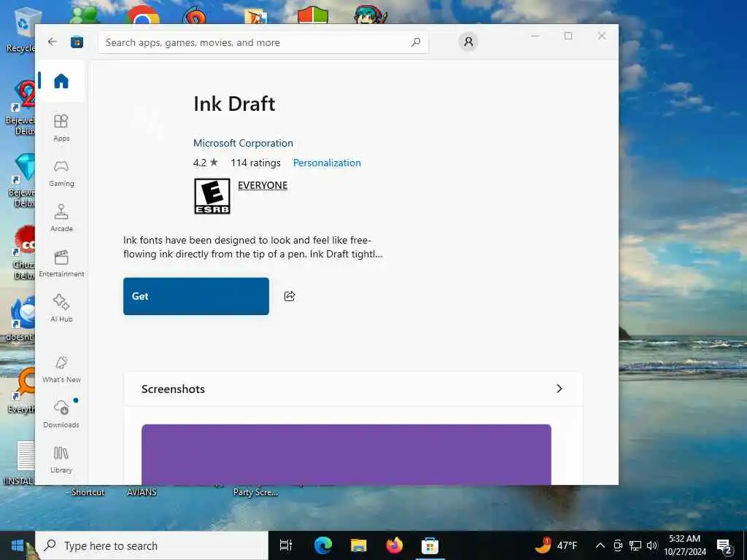Go back with the Store back arrow
The image size is (747, 560).
[x=53, y=42]
